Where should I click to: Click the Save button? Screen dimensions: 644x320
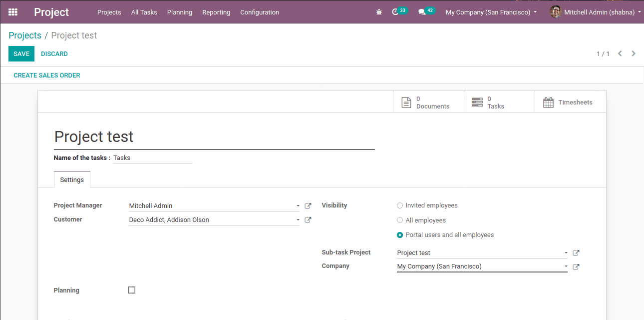pos(21,53)
